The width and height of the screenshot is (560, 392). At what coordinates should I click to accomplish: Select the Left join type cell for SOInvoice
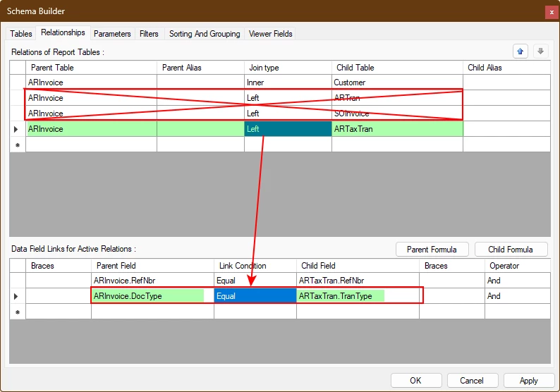coord(288,114)
